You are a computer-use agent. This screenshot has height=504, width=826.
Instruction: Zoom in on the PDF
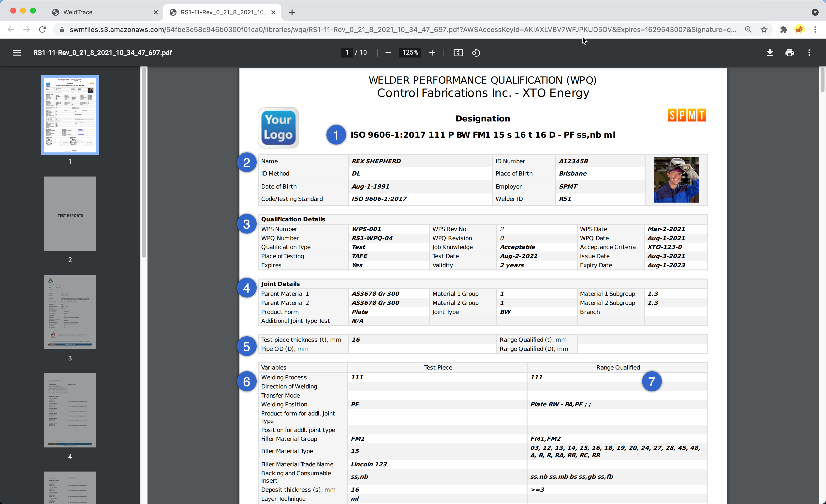click(432, 53)
